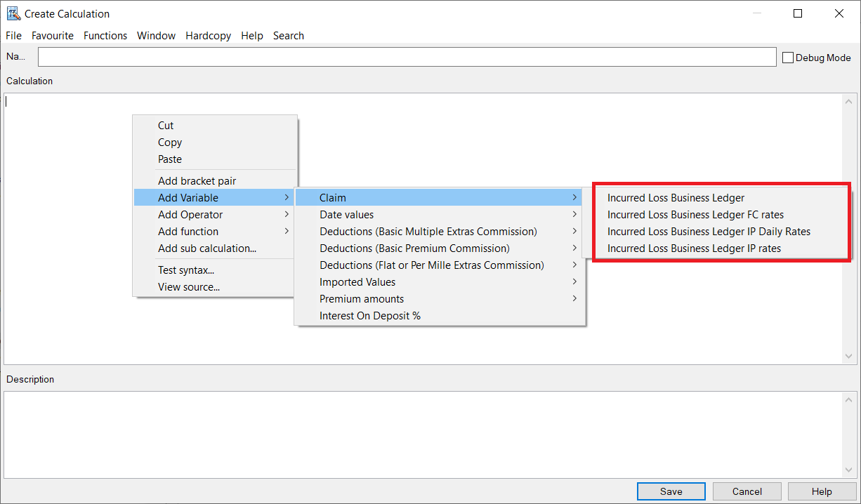The height and width of the screenshot is (504, 861).
Task: Select Incurred Loss Business Ledger FC rates
Action: [x=695, y=215]
